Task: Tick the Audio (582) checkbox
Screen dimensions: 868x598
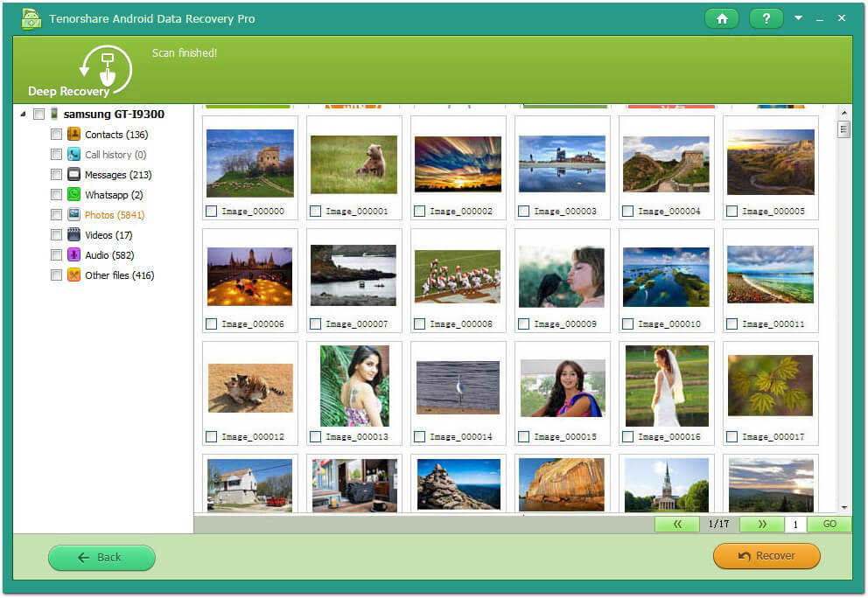Action: pyautogui.click(x=56, y=255)
